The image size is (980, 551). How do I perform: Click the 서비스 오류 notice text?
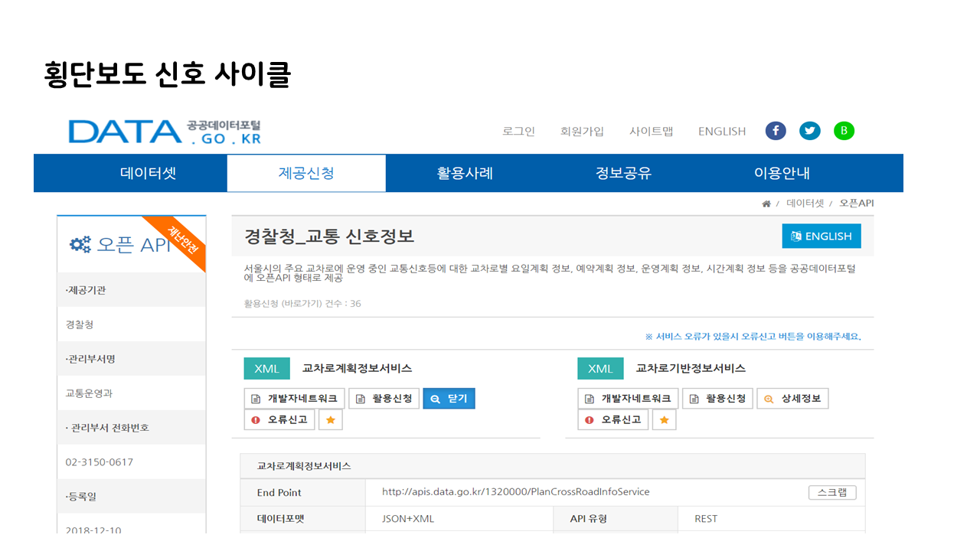point(753,337)
